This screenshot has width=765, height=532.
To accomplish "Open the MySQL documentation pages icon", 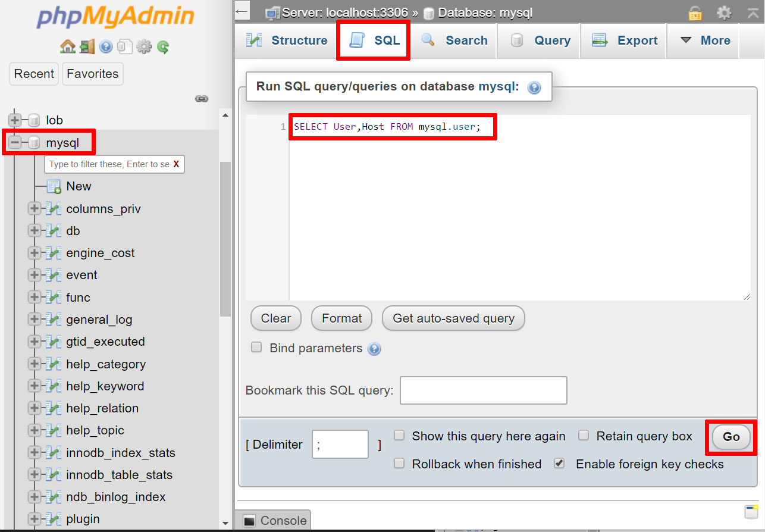I will click(x=125, y=46).
